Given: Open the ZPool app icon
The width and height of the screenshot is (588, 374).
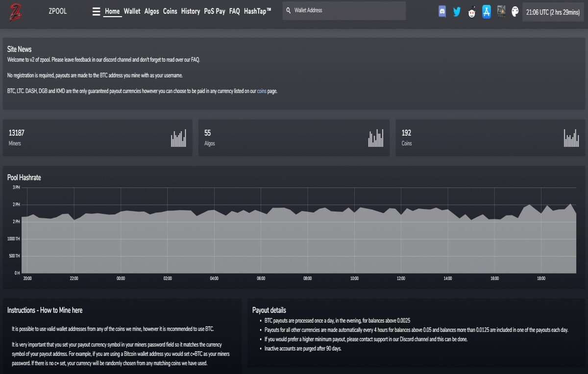Looking at the screenshot, I should pos(501,11).
